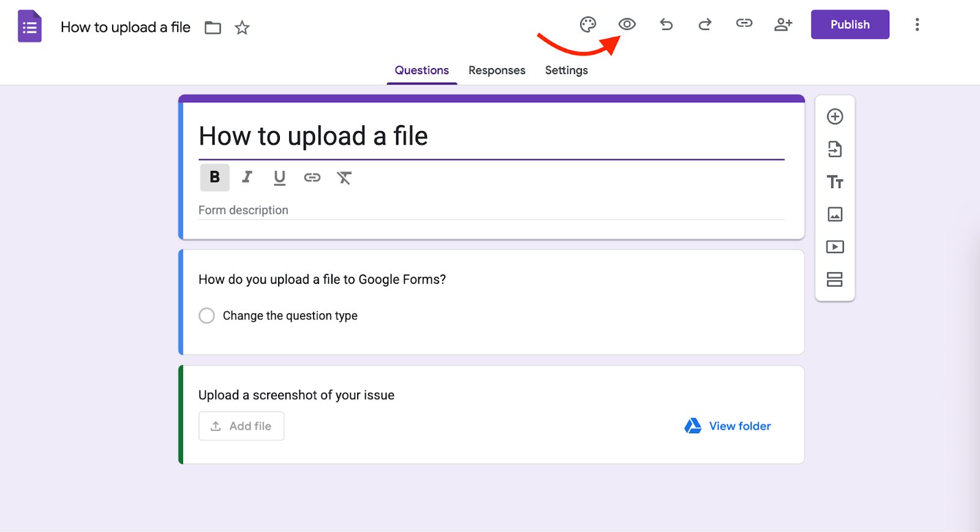This screenshot has height=532, width=980.
Task: Toggle bold formatting on title
Action: [214, 177]
